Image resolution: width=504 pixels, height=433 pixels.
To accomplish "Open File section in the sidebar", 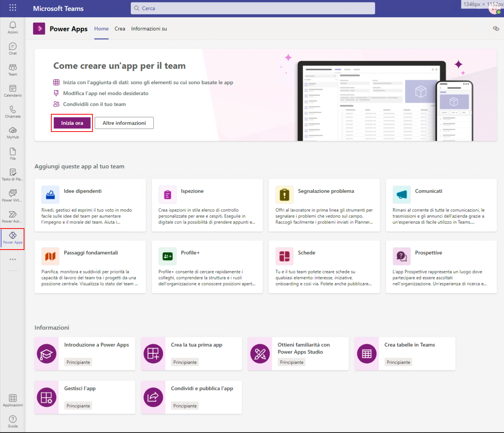I will [13, 154].
